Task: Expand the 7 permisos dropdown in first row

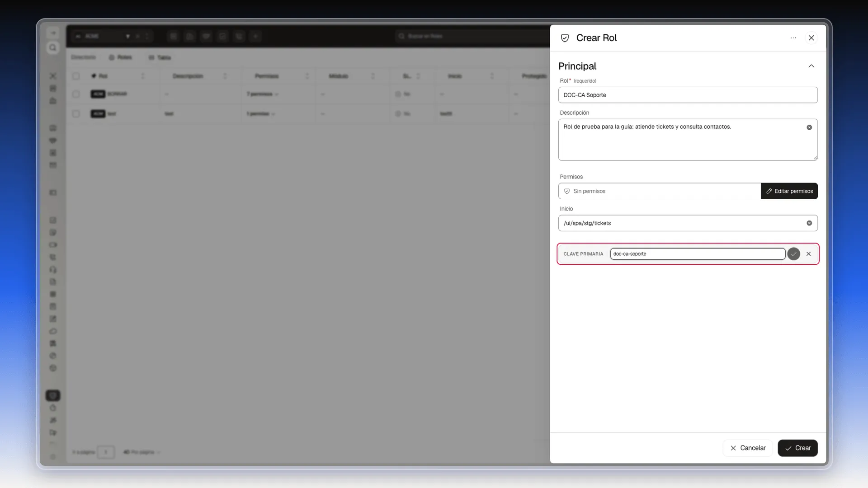Action: (262, 94)
